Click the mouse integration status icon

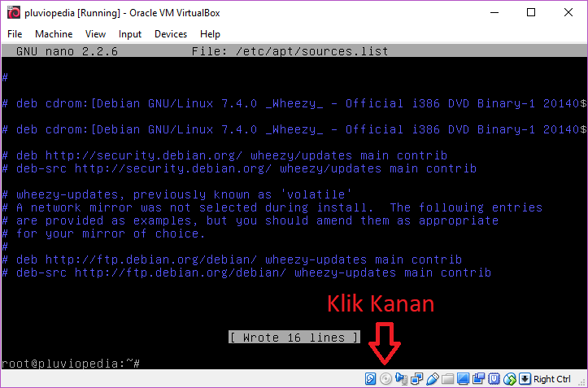(510, 378)
